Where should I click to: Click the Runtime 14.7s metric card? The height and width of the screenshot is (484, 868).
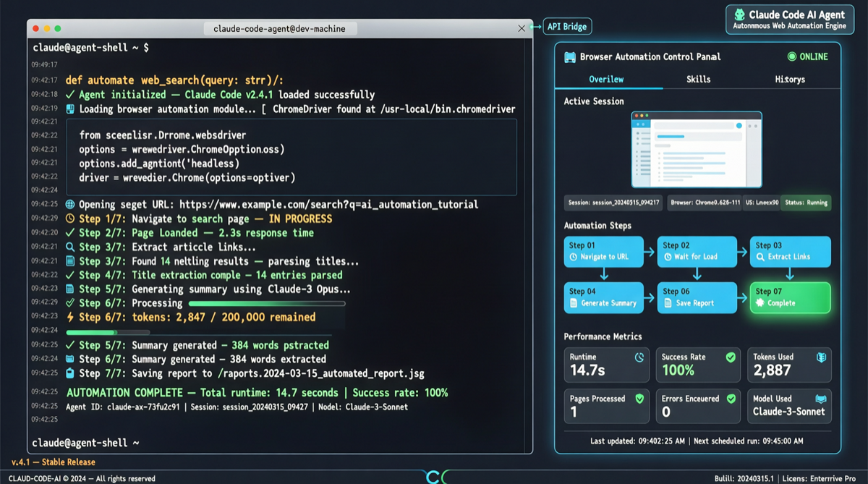tap(606, 365)
